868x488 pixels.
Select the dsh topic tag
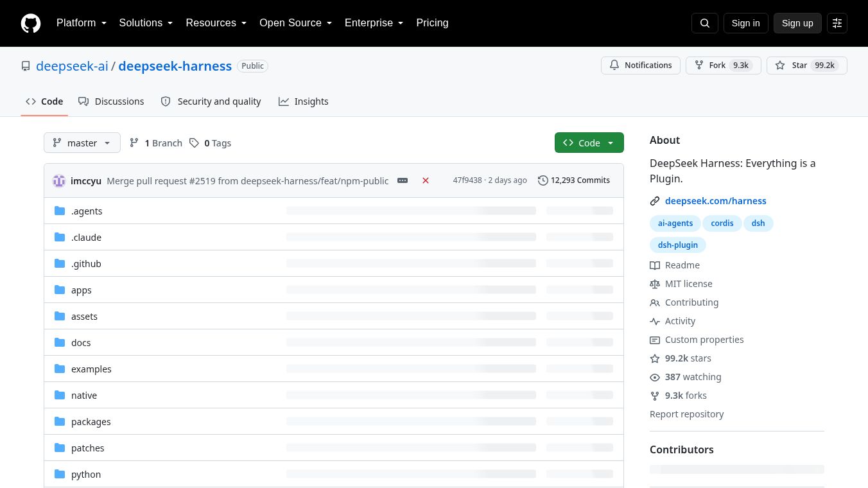coord(758,223)
